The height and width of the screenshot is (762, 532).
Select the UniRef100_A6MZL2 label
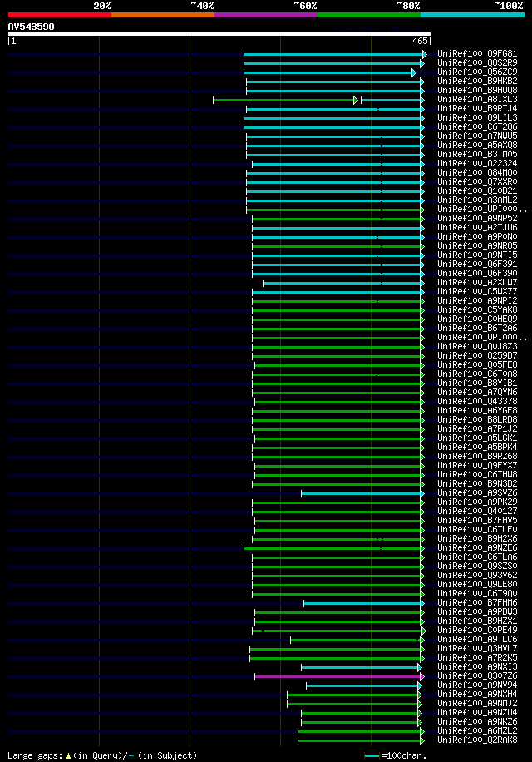477,731
